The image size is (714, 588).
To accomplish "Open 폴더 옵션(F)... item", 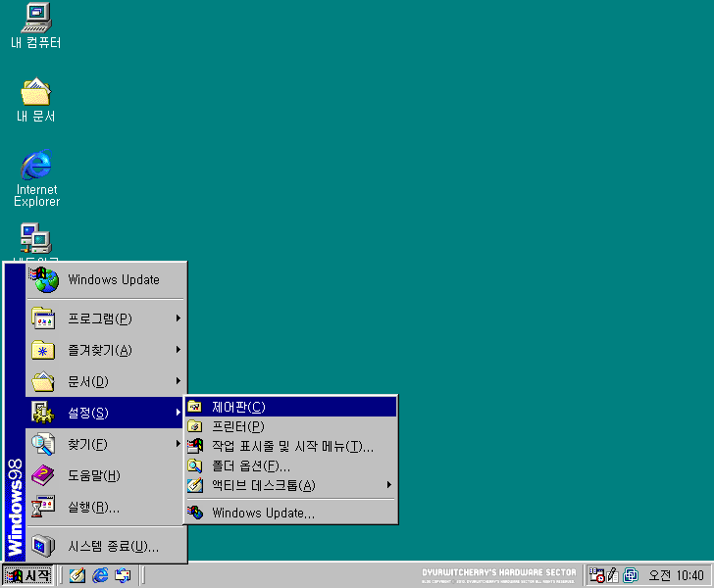I will pyautogui.click(x=291, y=465).
